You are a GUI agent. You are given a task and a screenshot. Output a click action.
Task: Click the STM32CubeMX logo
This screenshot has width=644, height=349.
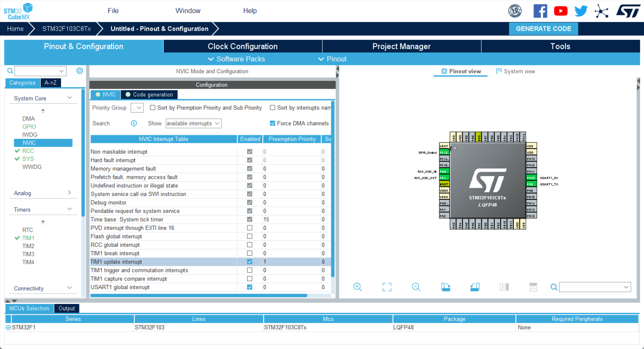[x=18, y=11]
